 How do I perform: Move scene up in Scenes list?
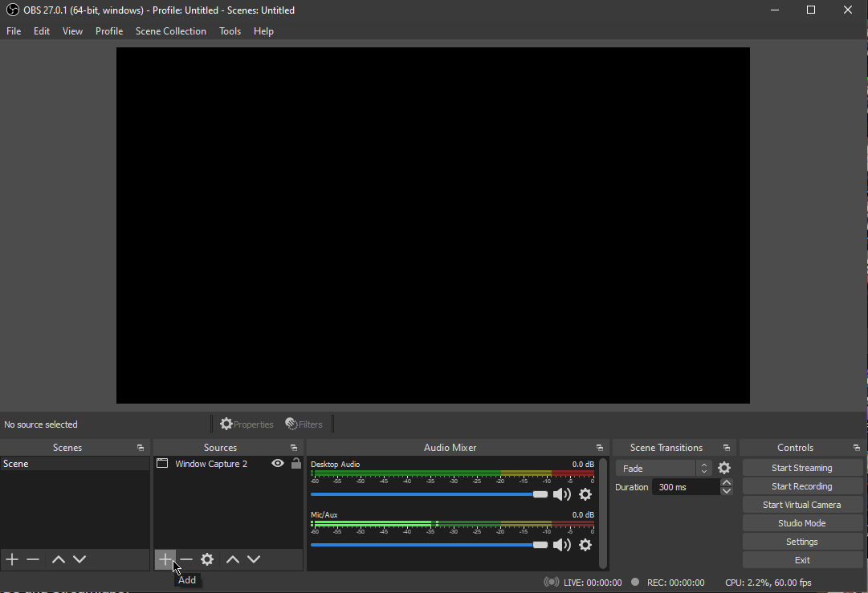(58, 559)
